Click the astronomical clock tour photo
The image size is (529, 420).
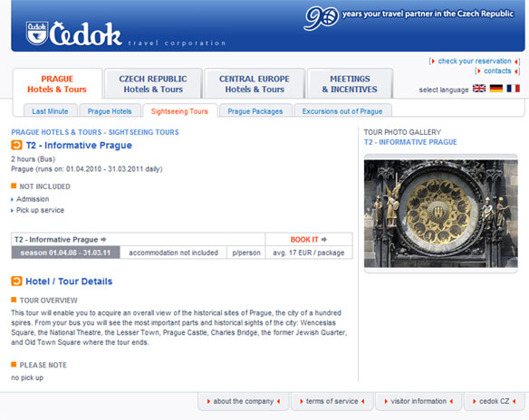tap(440, 214)
